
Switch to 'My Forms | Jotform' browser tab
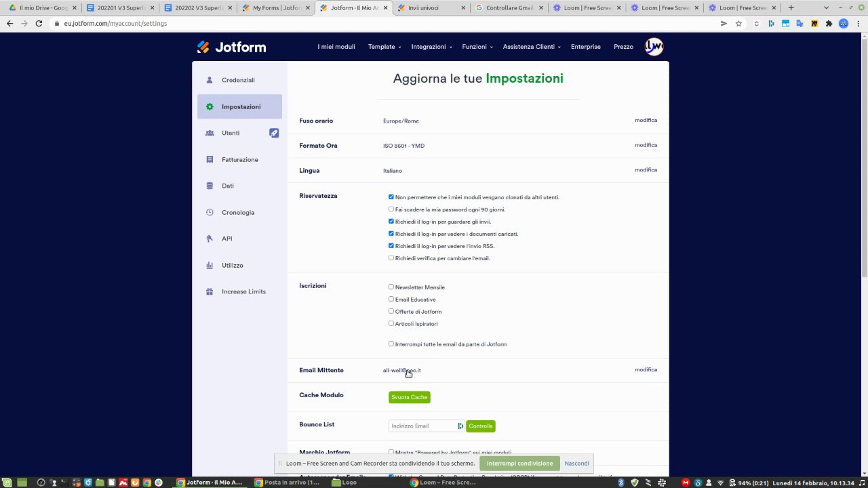277,8
